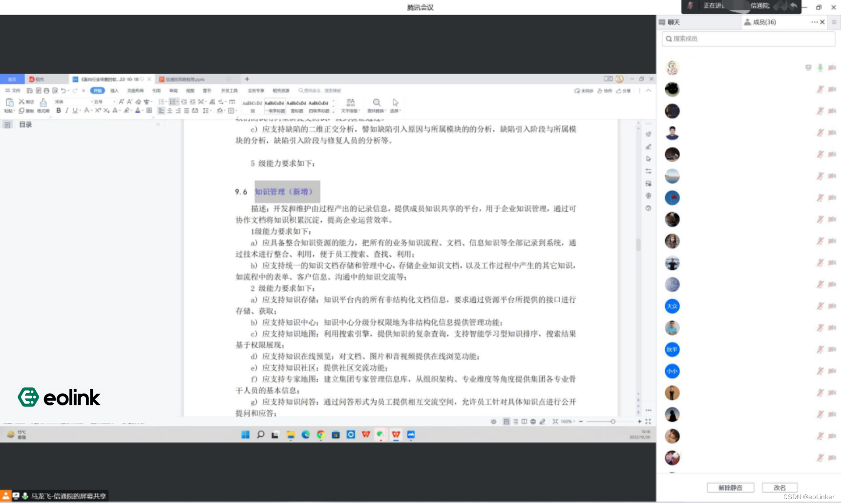The image size is (842, 504).
Task: Open the File menu
Action: point(13,91)
